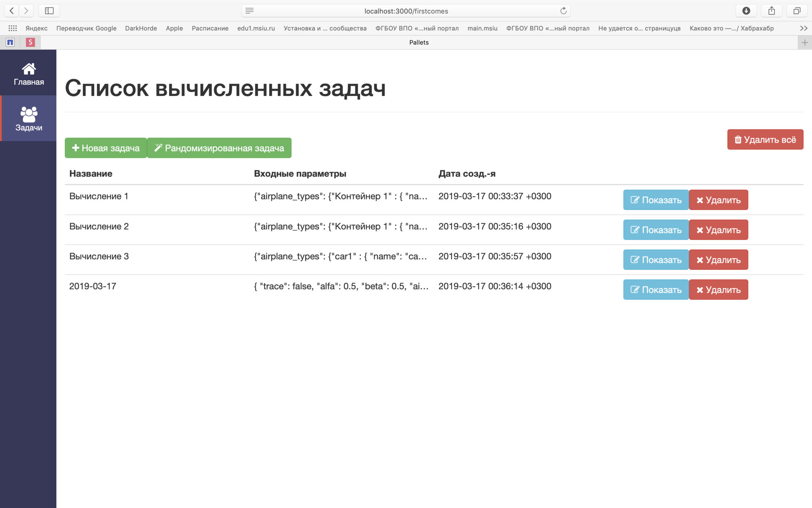
Task: Click the Share icon in the toolbar
Action: pos(771,11)
